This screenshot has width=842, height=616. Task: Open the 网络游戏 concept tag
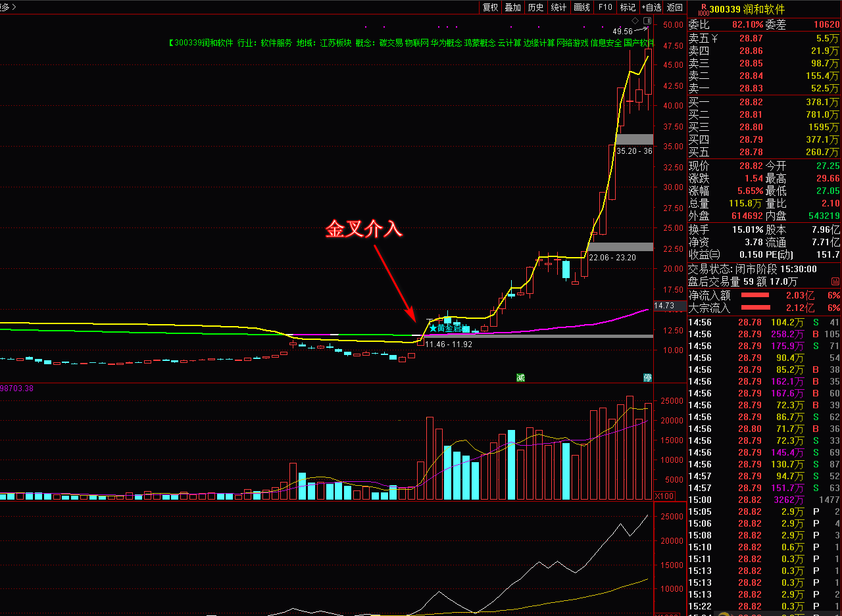click(x=572, y=43)
